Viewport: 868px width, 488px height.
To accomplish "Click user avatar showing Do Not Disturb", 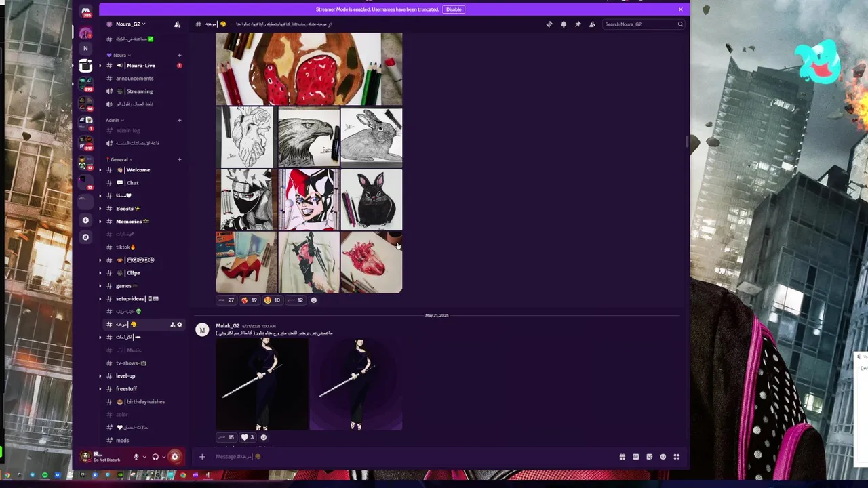I will click(85, 457).
